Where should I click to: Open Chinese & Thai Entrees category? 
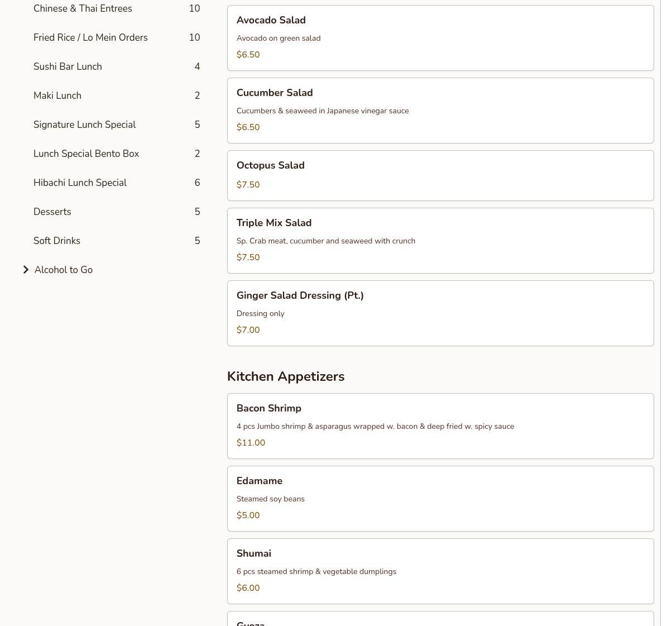(83, 8)
